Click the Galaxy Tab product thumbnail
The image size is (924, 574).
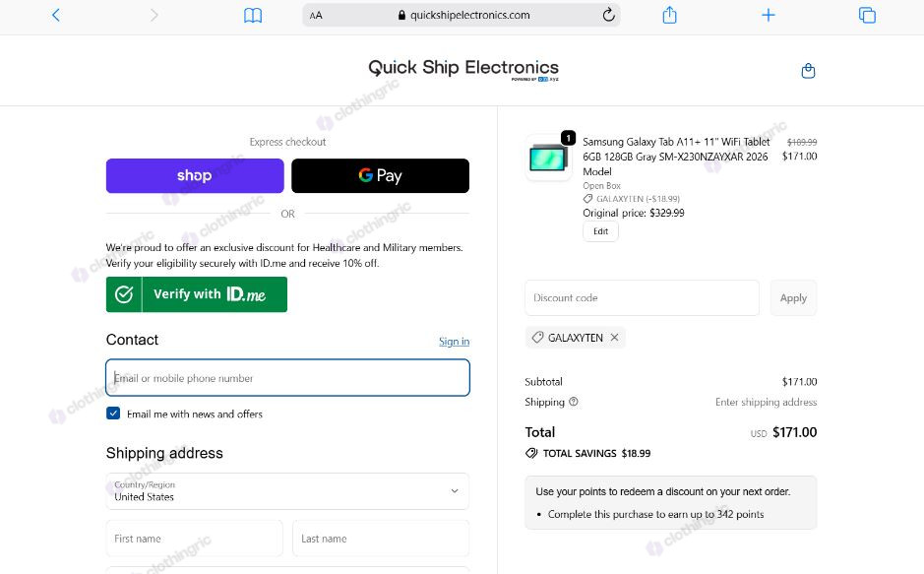pyautogui.click(x=548, y=158)
